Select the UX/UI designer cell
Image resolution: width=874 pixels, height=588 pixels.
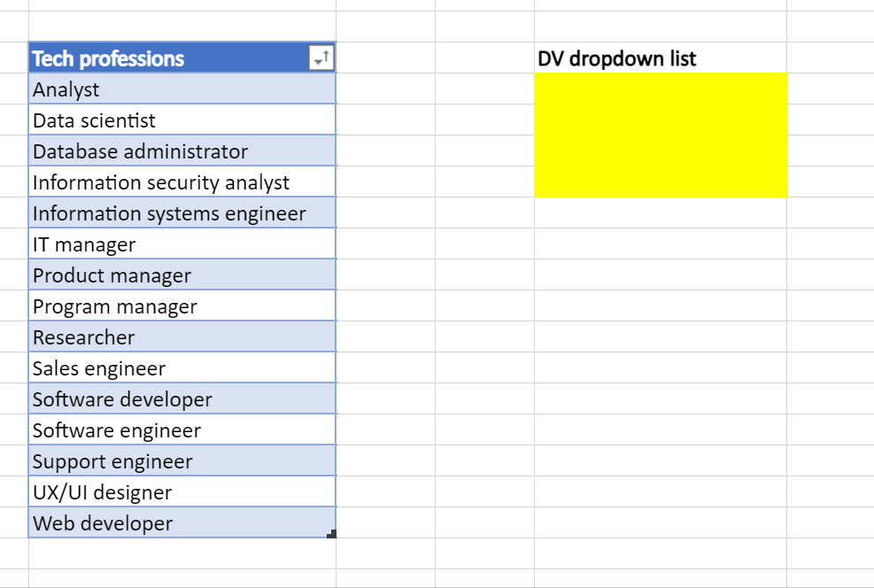pyautogui.click(x=182, y=492)
